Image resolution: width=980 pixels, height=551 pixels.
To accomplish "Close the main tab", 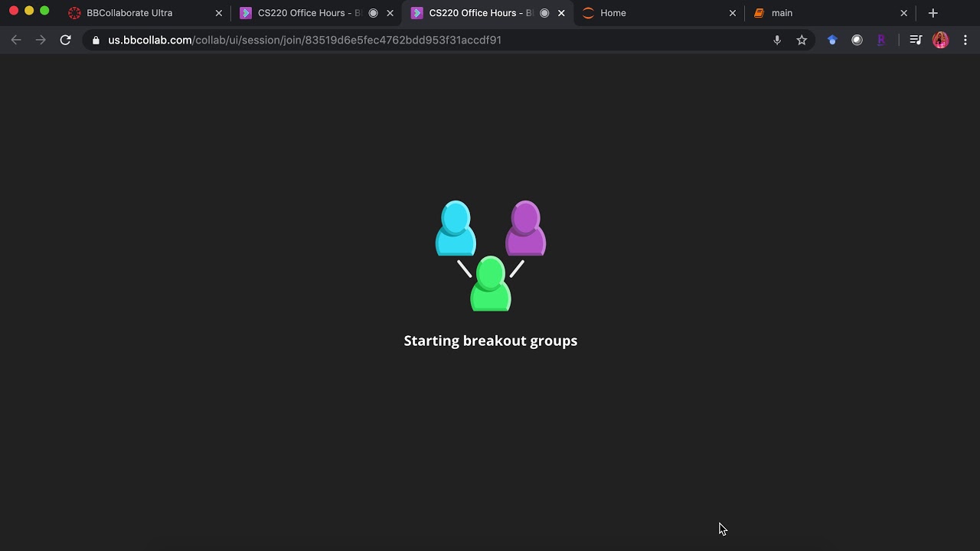I will point(904,13).
